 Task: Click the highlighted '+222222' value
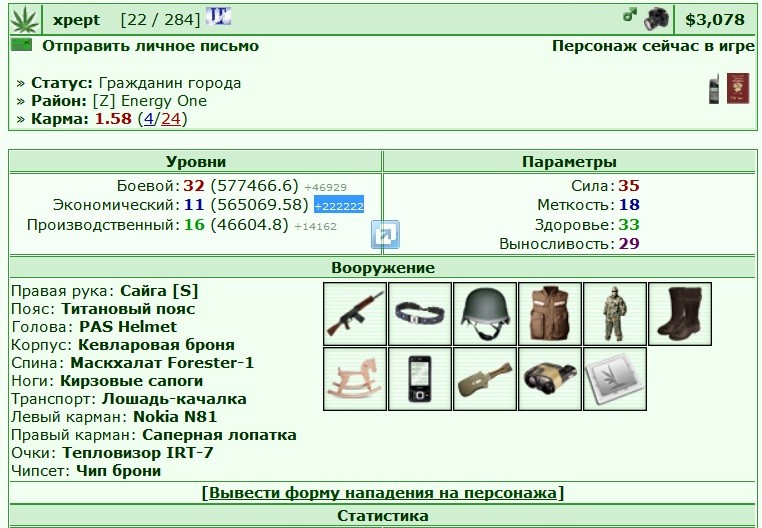(339, 206)
